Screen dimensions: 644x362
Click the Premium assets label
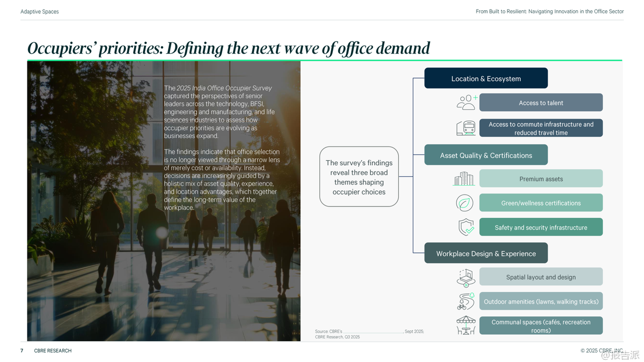point(540,179)
